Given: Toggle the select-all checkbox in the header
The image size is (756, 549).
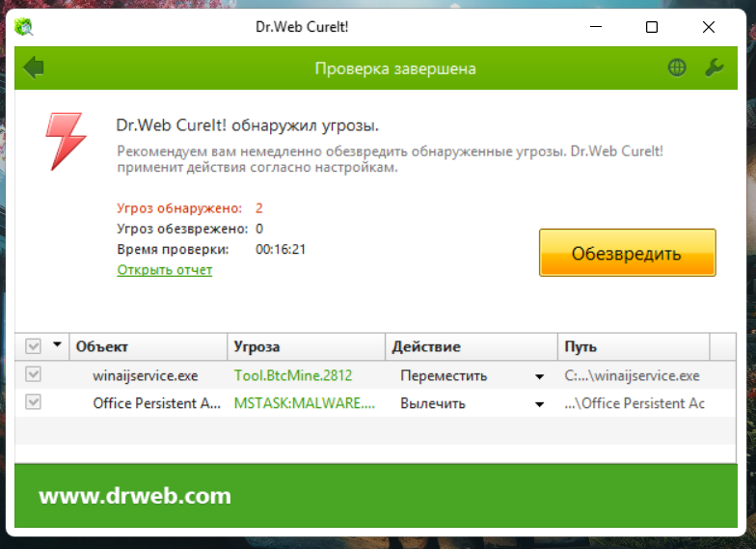Looking at the screenshot, I should tap(33, 345).
